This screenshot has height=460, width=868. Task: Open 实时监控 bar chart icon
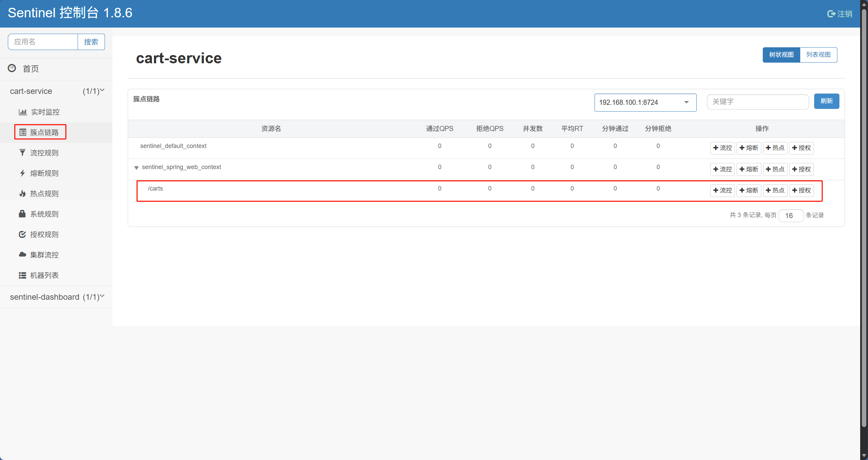[22, 112]
